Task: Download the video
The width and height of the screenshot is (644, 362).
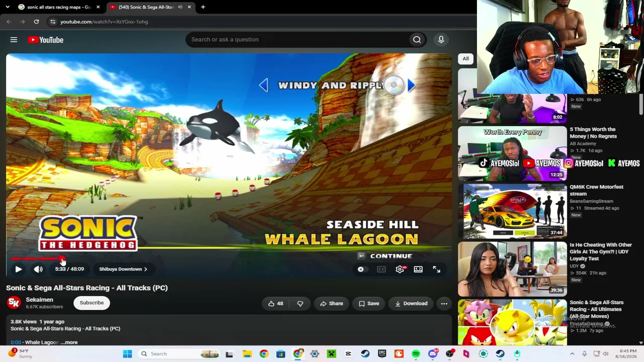Action: point(411,303)
